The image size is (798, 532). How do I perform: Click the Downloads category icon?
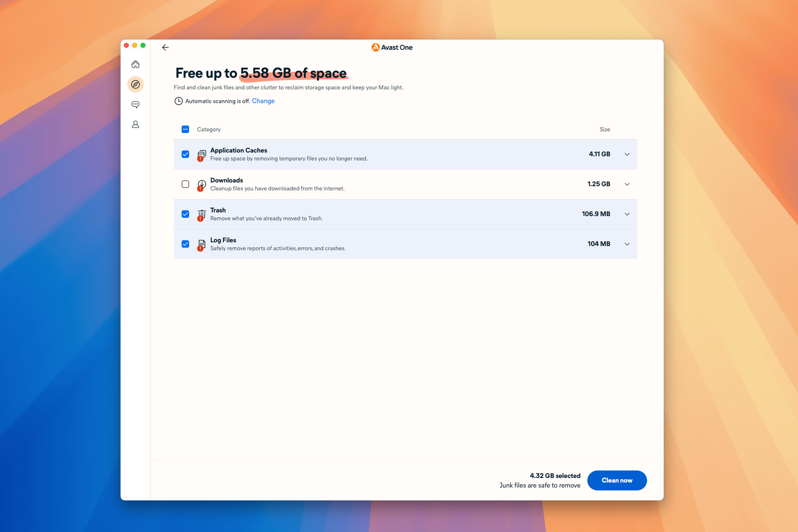click(x=201, y=184)
